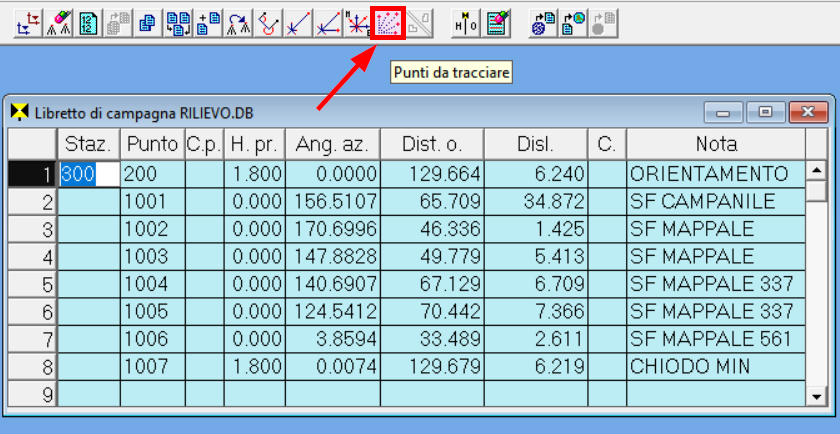The image size is (840, 434).
Task: Click the N compass star icon
Action: [x=357, y=24]
